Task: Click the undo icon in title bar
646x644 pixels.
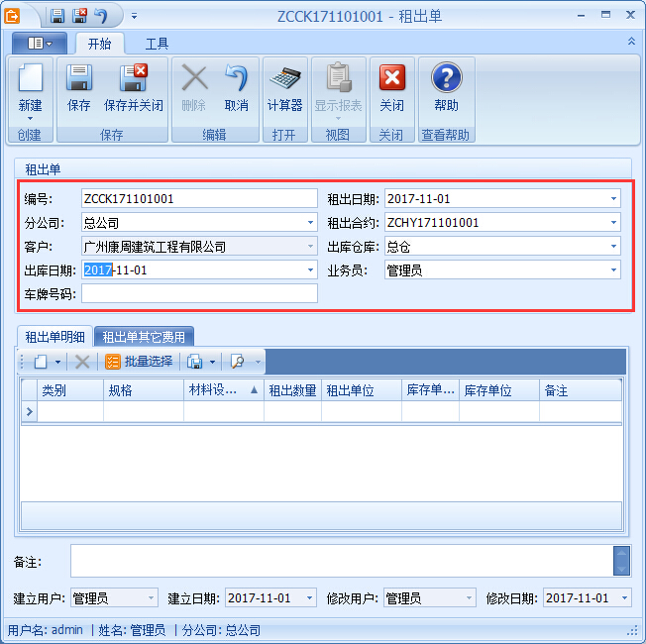Action: click(101, 15)
